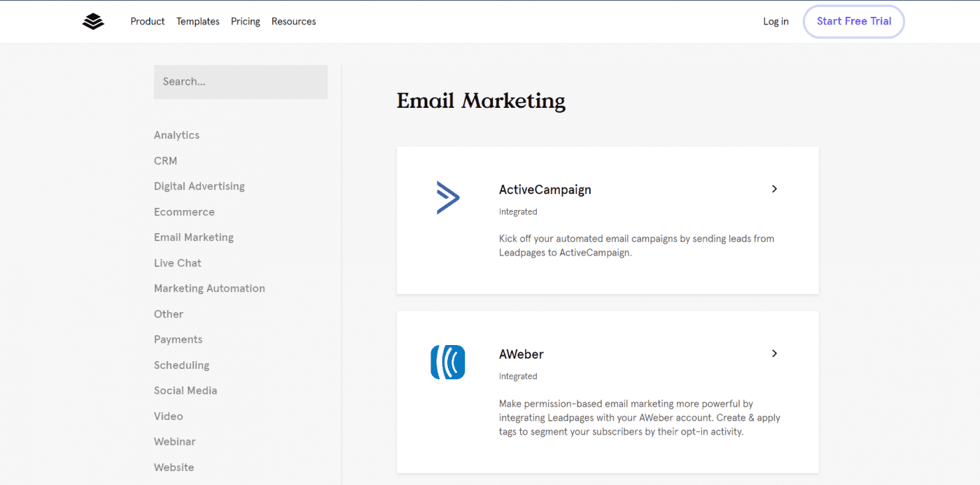Select the Video category
The height and width of the screenshot is (485, 980).
point(169,416)
